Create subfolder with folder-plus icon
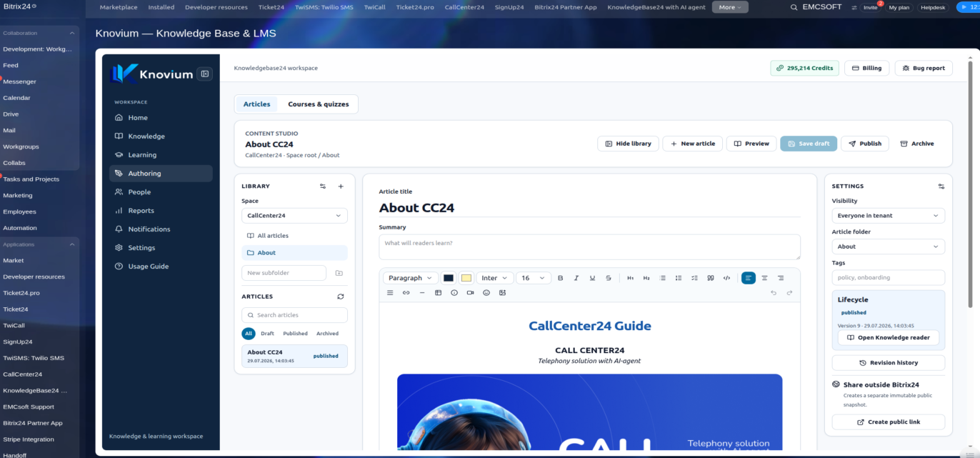The image size is (980, 458). [x=339, y=273]
